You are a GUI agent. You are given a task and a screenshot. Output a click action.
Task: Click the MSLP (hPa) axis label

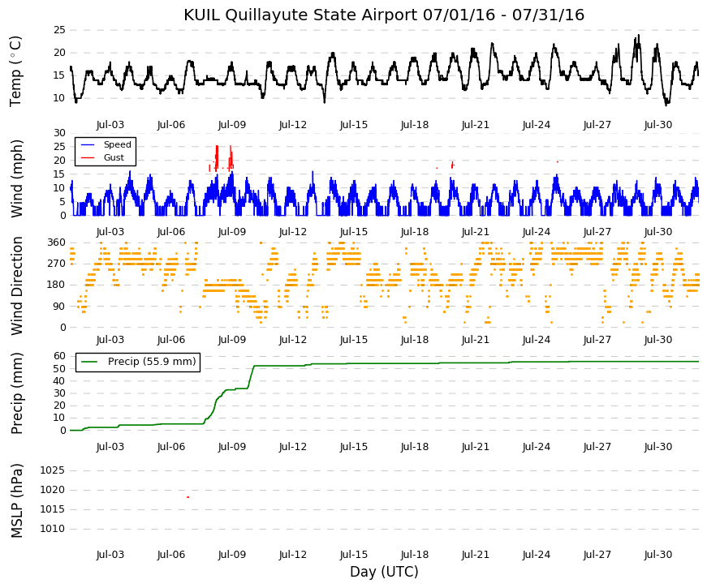tap(16, 501)
